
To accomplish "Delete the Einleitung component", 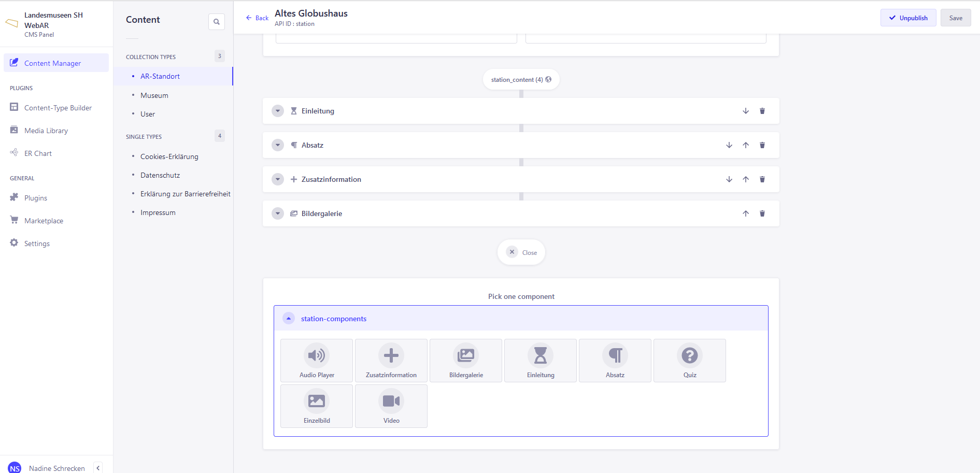I will [762, 111].
